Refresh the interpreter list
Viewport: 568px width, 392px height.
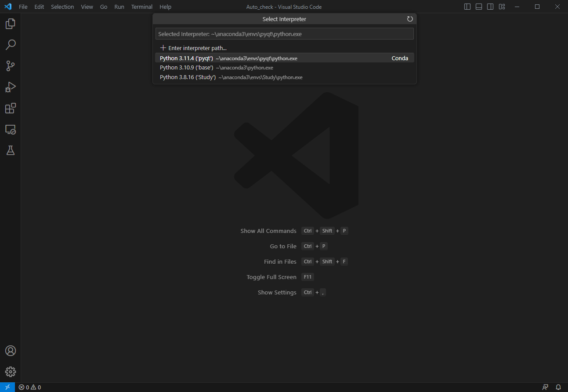click(x=410, y=19)
